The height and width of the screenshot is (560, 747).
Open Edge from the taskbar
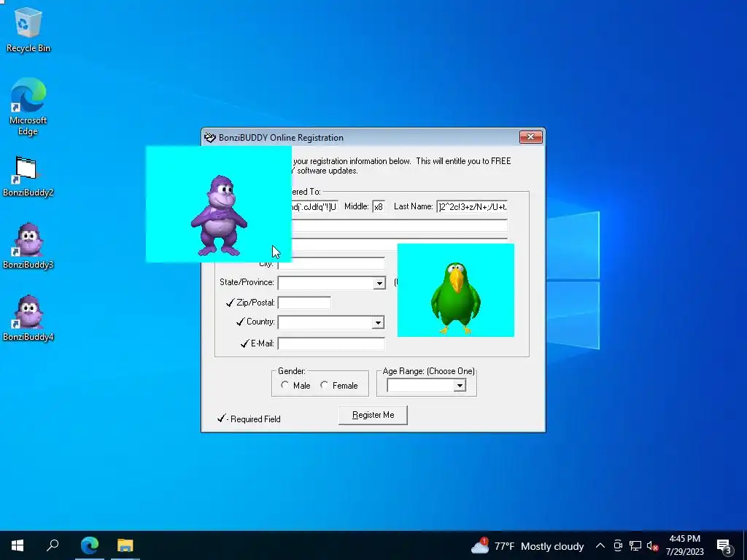(x=90, y=545)
